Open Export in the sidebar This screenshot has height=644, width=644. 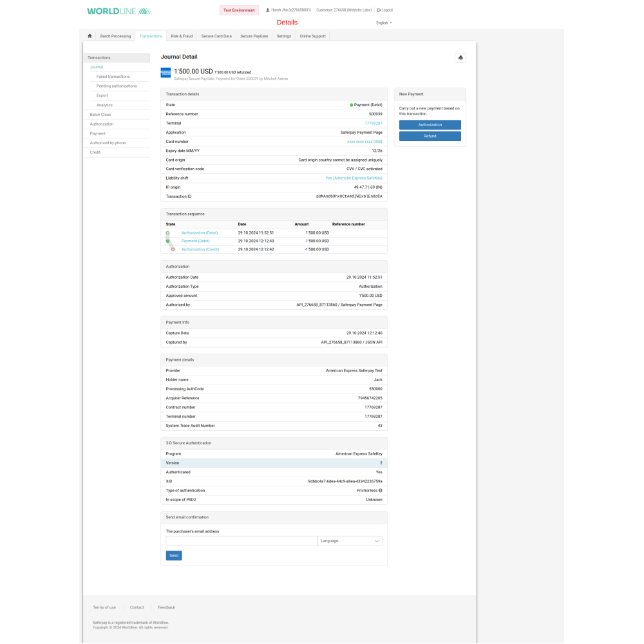[x=102, y=95]
